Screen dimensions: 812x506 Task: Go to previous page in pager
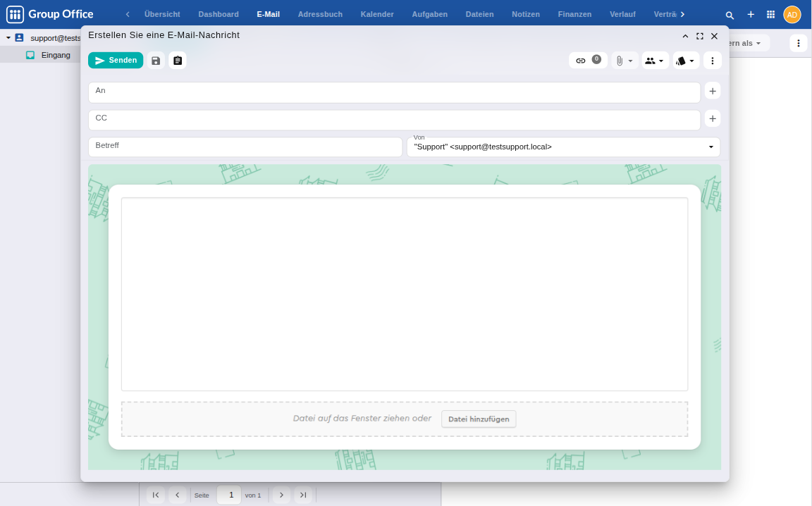(177, 495)
